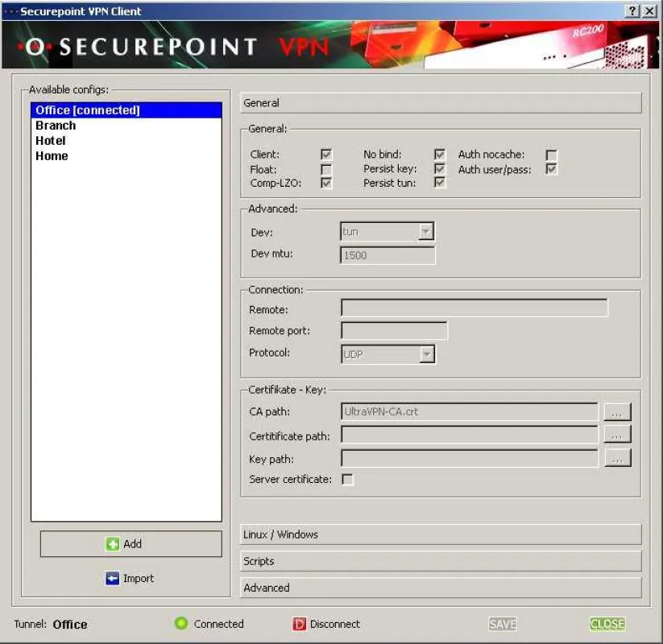Viewport: 663px width, 644px height.
Task: Expand the Linux / Windows section
Action: pyautogui.click(x=441, y=535)
